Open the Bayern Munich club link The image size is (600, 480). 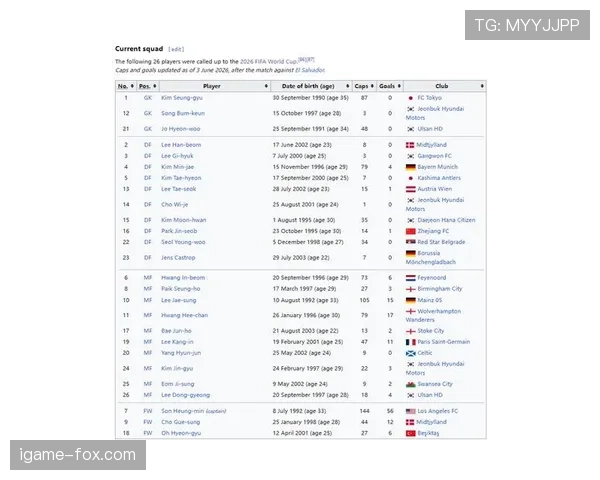coord(437,167)
